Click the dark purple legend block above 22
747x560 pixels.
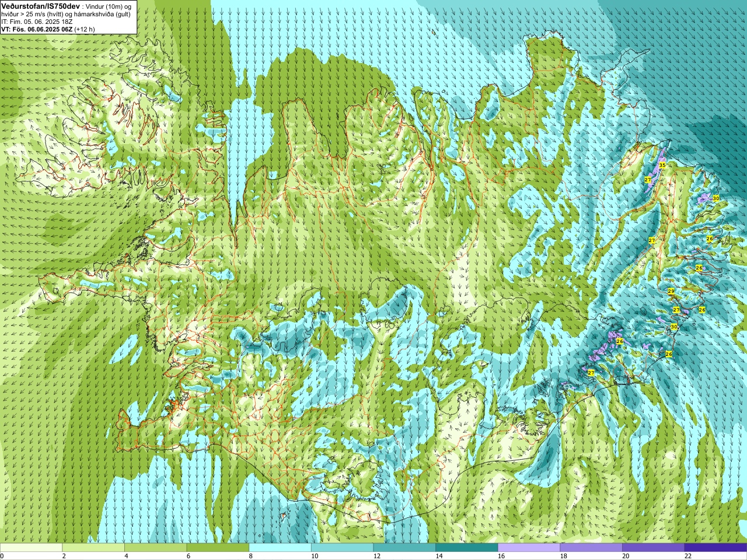click(x=716, y=548)
